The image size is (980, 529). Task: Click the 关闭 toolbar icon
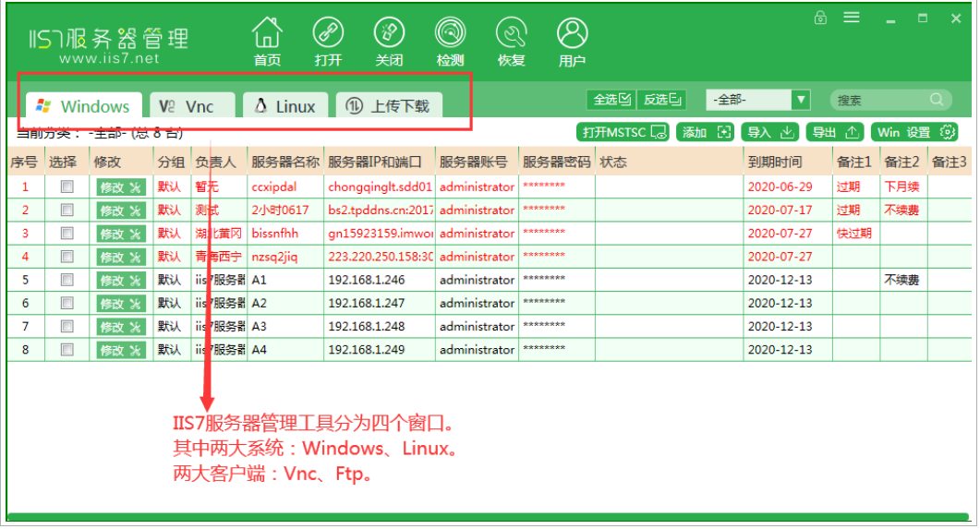[x=389, y=42]
